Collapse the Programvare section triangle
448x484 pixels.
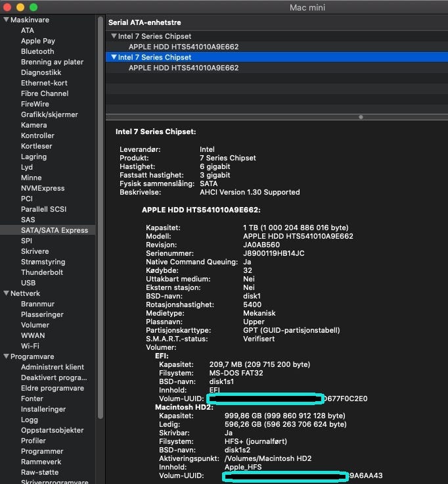click(6, 356)
